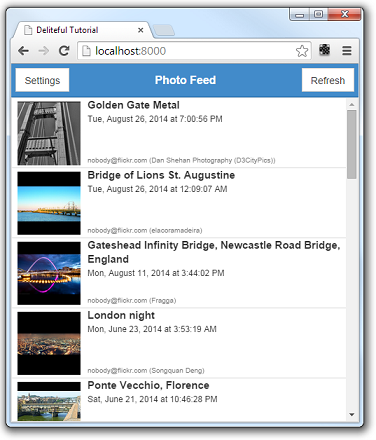Click the scrollbar up arrow
The height and width of the screenshot is (440, 376).
[352, 105]
